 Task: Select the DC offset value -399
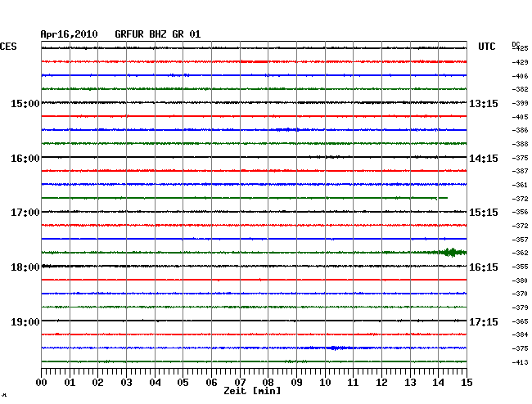[520, 103]
